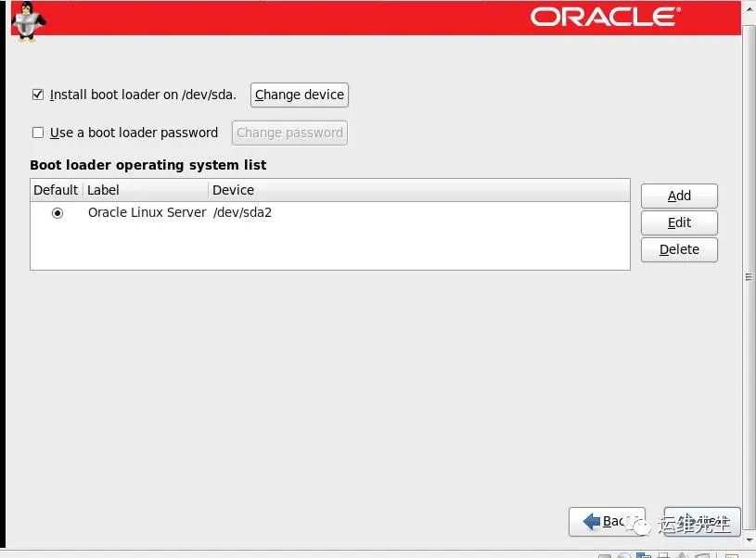Add a boot loader entry
Viewport: 756px width, 558px height.
click(x=679, y=196)
